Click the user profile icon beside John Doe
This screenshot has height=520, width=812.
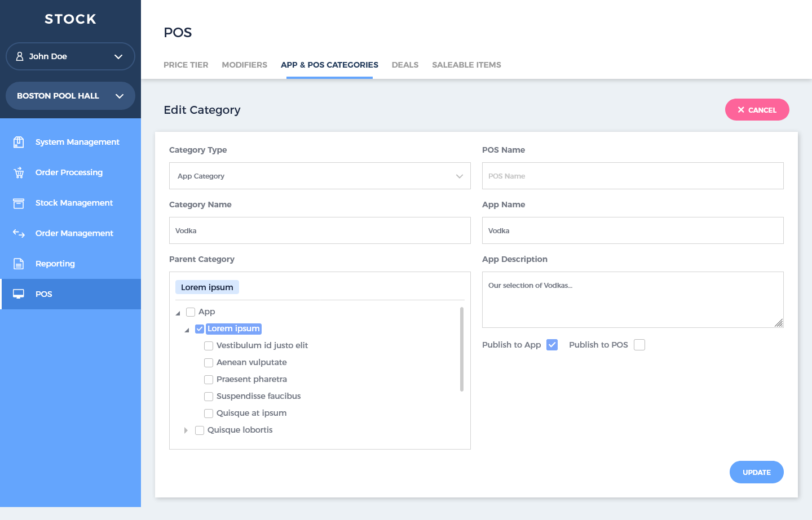pyautogui.click(x=20, y=56)
